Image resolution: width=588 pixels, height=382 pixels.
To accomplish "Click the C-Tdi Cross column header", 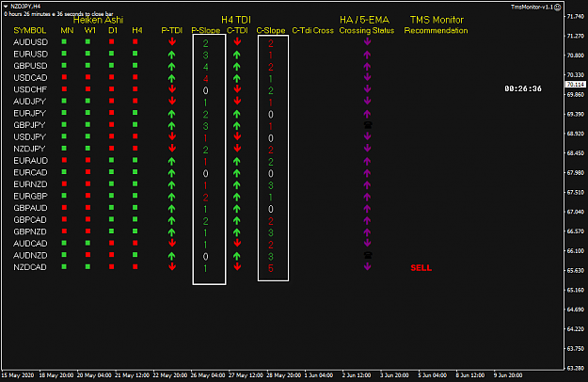I will pyautogui.click(x=312, y=30).
